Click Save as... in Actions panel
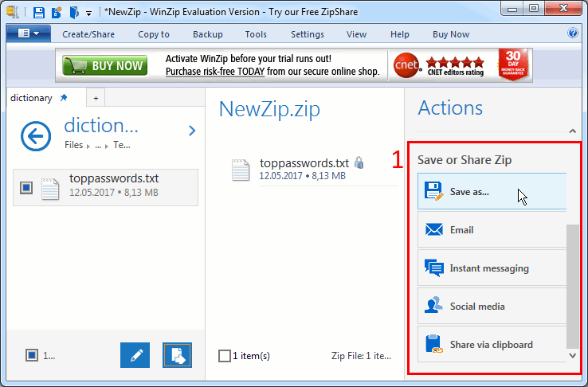This screenshot has width=588, height=387. pyautogui.click(x=491, y=192)
